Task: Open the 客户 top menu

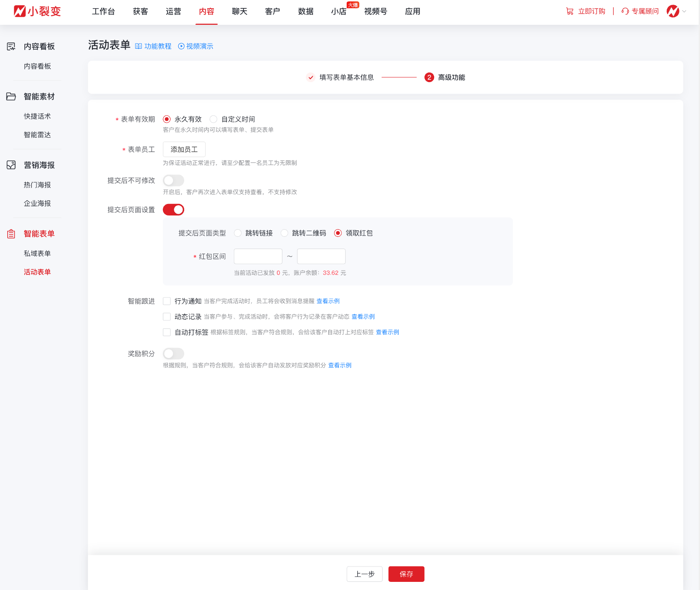Action: [x=273, y=12]
